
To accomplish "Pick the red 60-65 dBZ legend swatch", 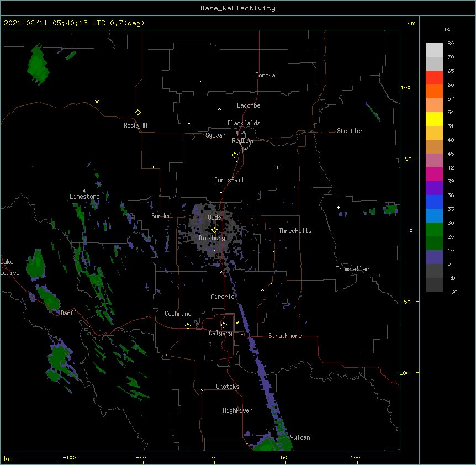I will 434,78.
